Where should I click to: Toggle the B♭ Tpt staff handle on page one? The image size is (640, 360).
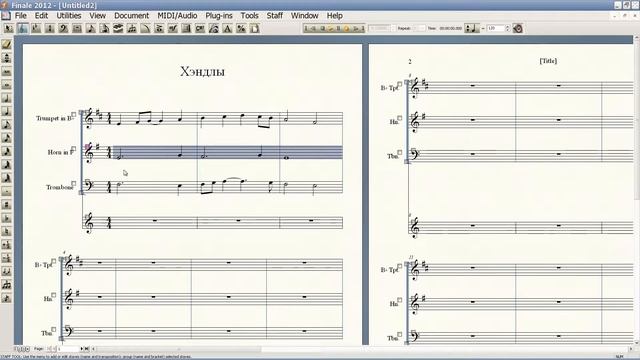(53, 261)
